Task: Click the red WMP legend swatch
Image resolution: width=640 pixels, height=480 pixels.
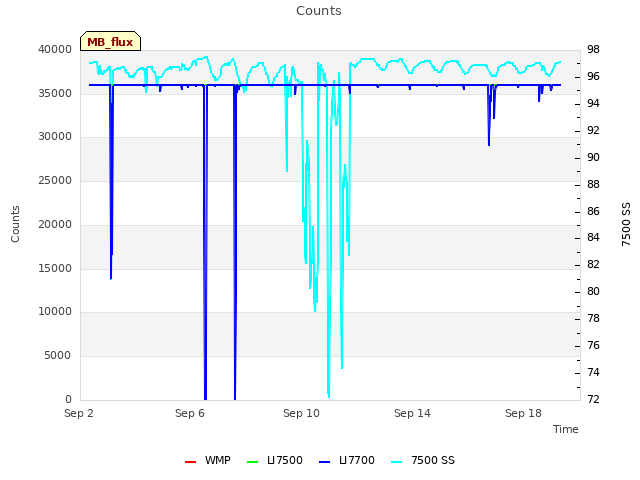Action: 190,462
